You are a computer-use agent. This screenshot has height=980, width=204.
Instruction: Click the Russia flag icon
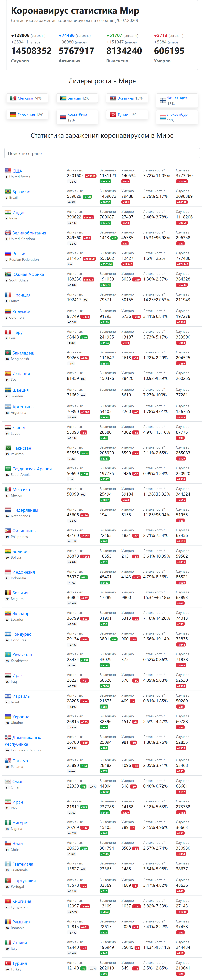click(8, 253)
